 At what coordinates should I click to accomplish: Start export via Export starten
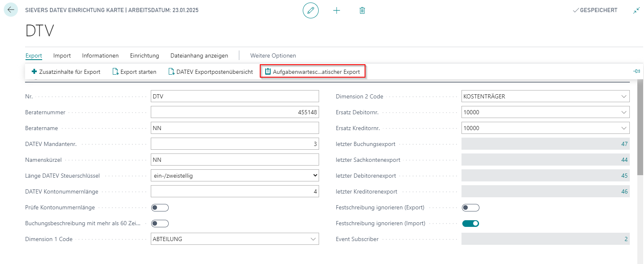pos(134,72)
